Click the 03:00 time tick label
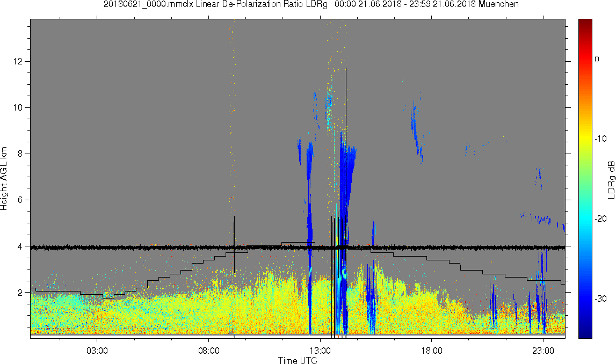The width and height of the screenshot is (616, 364). tap(97, 351)
